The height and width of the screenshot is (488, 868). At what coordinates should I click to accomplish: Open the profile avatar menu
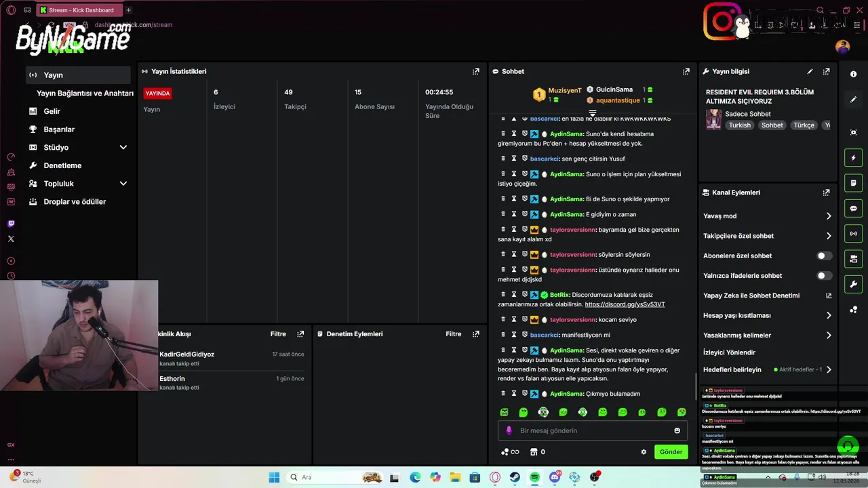[842, 47]
